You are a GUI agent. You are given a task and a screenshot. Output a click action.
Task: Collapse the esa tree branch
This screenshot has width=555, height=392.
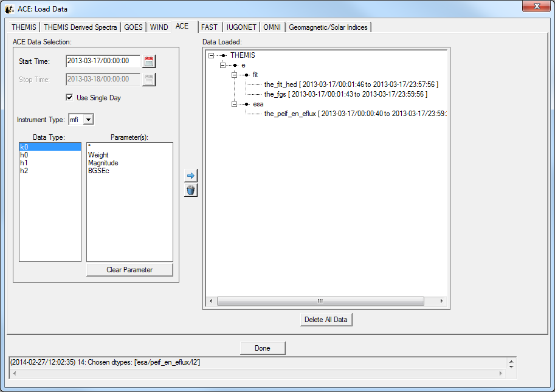(234, 104)
